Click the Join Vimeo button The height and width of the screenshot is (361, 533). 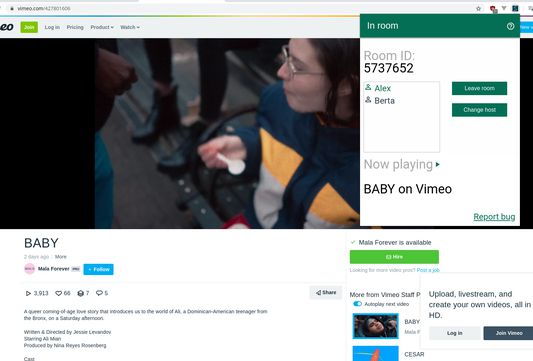click(509, 333)
